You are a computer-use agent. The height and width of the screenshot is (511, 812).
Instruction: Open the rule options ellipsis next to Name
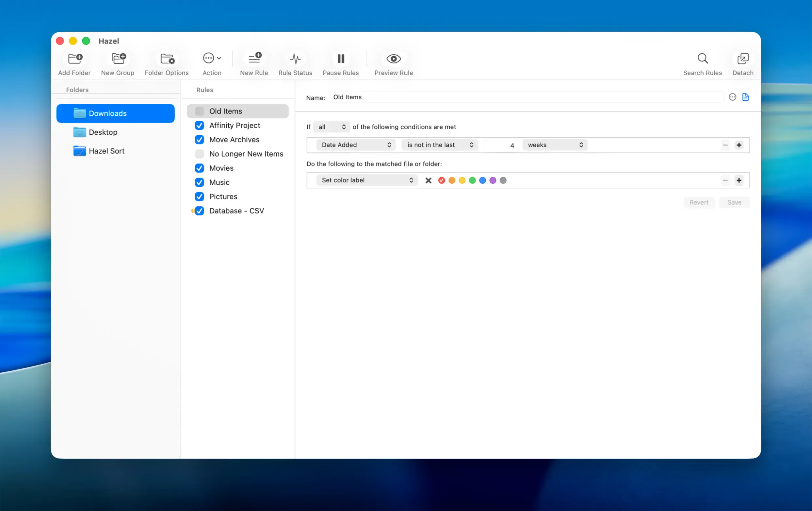732,97
